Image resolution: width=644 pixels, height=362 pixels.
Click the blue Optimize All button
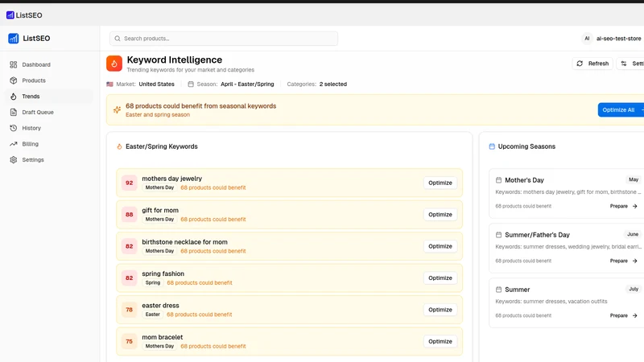tap(621, 110)
